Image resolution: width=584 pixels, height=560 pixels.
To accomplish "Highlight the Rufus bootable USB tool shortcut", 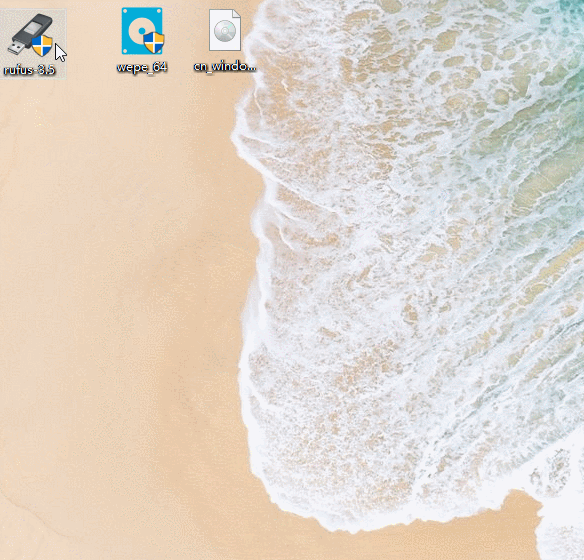I will (33, 44).
